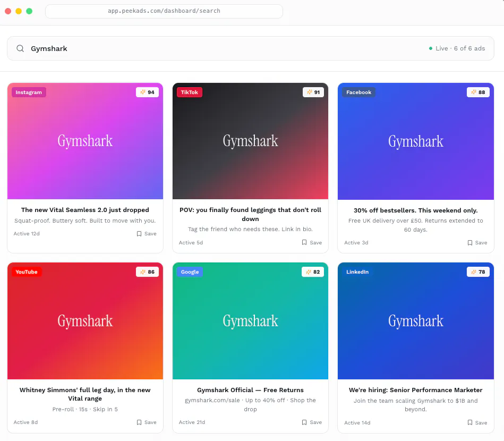504x441 pixels.
Task: Open 'Whitney Simmons' full leg day' headline
Action: pos(85,394)
